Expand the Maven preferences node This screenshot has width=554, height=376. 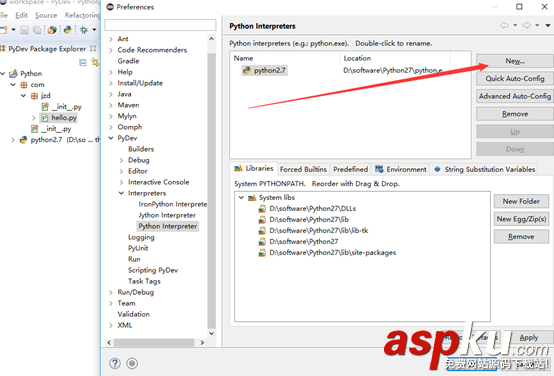click(111, 105)
